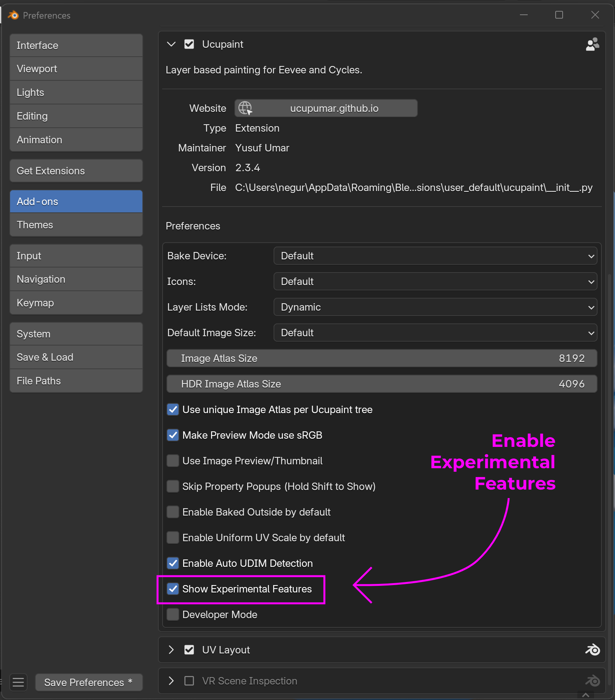The width and height of the screenshot is (615, 700).
Task: Click the Ucupaint add-on title
Action: [x=223, y=44]
